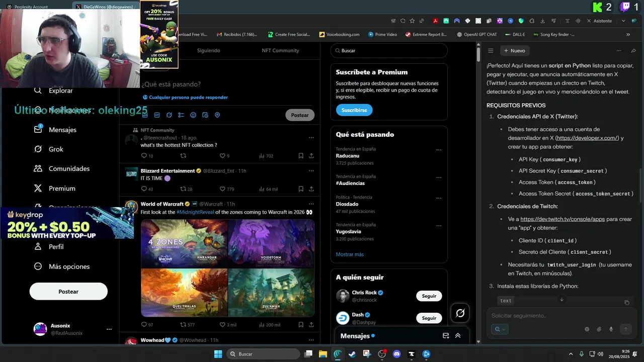Expand the Mensajes drawer
The image size is (644, 362).
pyautogui.click(x=458, y=336)
